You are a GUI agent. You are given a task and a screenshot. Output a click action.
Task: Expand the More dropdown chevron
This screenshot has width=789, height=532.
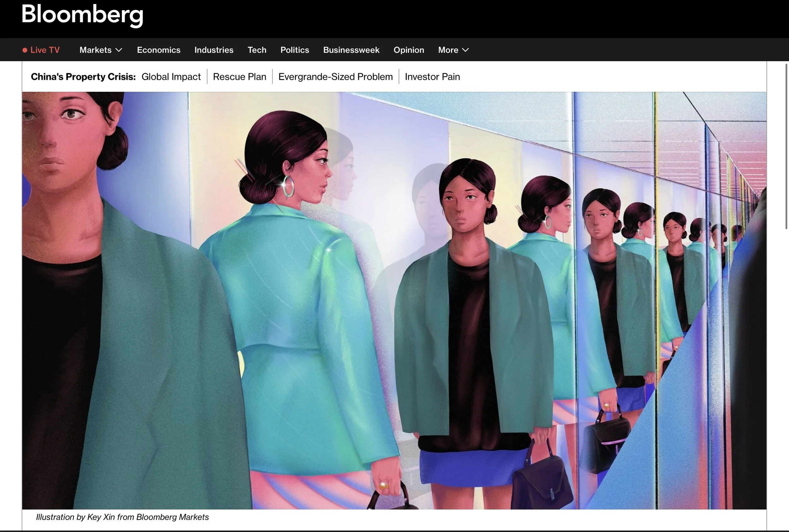click(x=466, y=50)
